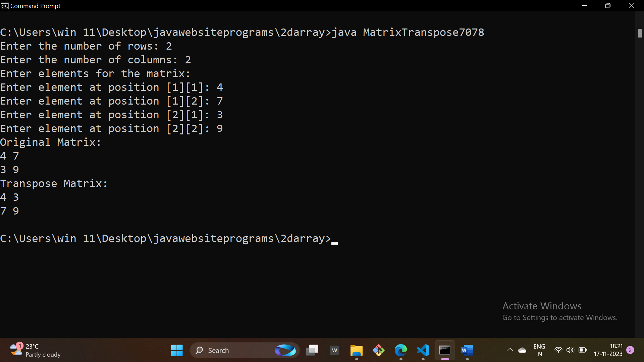Open File Explorer from the taskbar
The image size is (644, 362).
tap(356, 350)
